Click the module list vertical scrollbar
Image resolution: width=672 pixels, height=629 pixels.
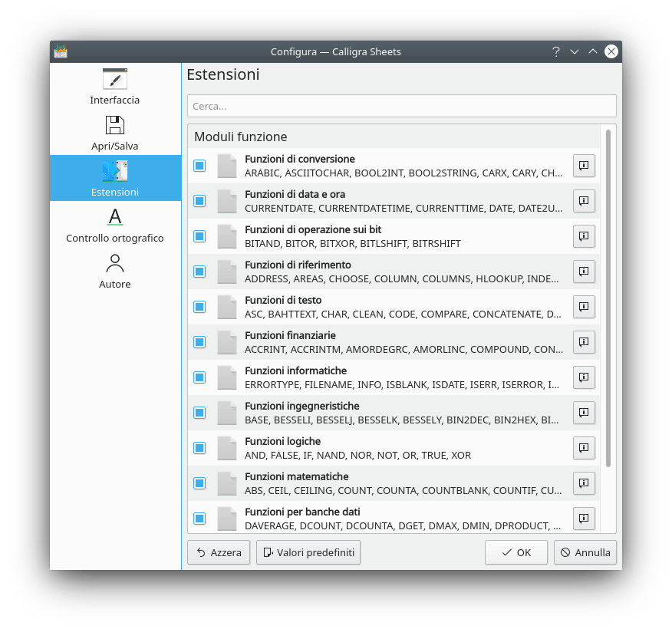(x=608, y=299)
